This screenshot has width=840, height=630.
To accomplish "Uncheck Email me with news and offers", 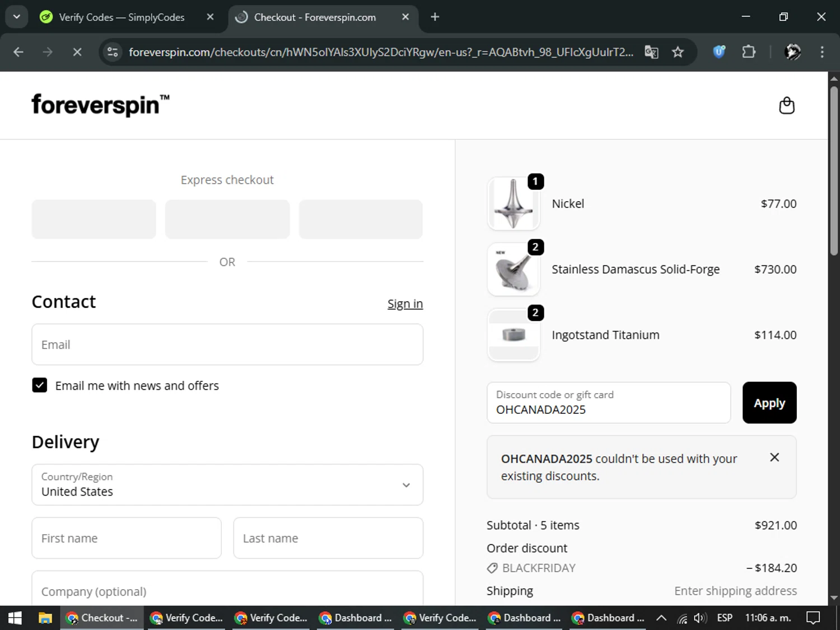I will coord(40,385).
